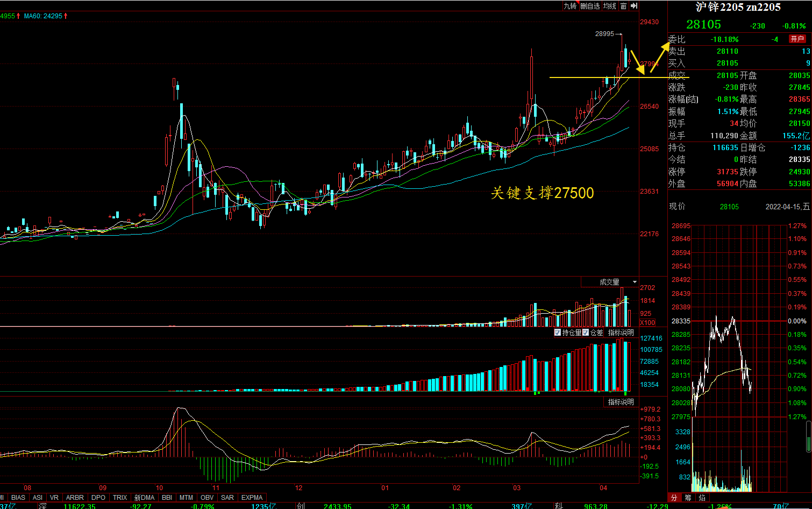Click the collapse-panel arrow icon in chart toolbar
This screenshot has height=509, width=812.
coord(634,6)
